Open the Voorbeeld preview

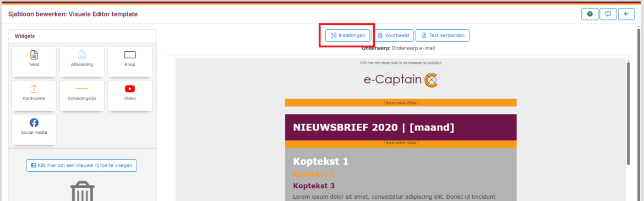point(393,35)
